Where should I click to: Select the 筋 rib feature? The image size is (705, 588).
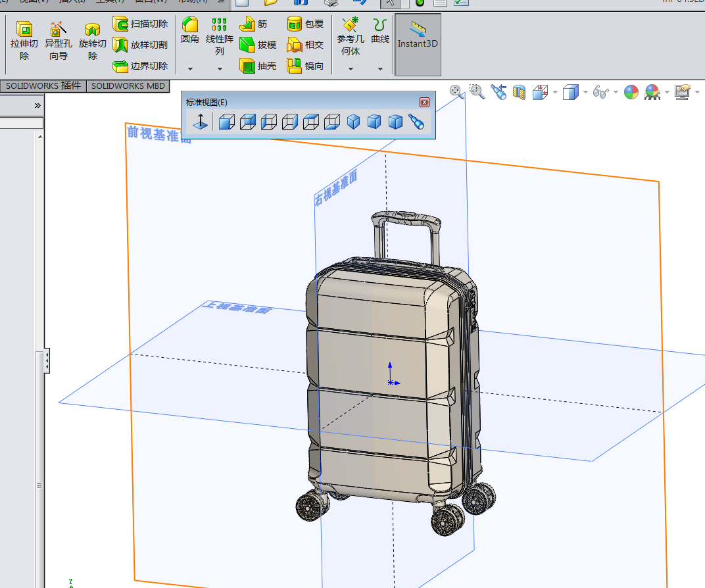[254, 24]
